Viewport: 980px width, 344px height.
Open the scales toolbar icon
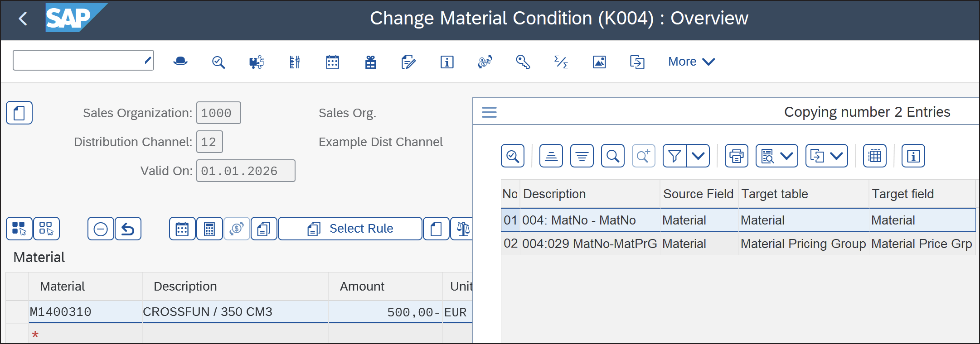click(x=295, y=62)
